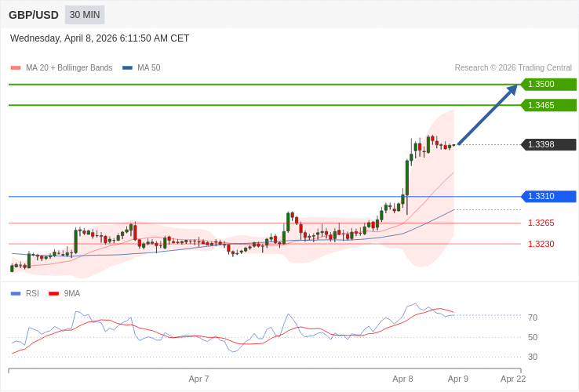Image resolution: width=579 pixels, height=392 pixels.
Task: Click the blue MA 50 legend swatch
Action: (x=127, y=68)
